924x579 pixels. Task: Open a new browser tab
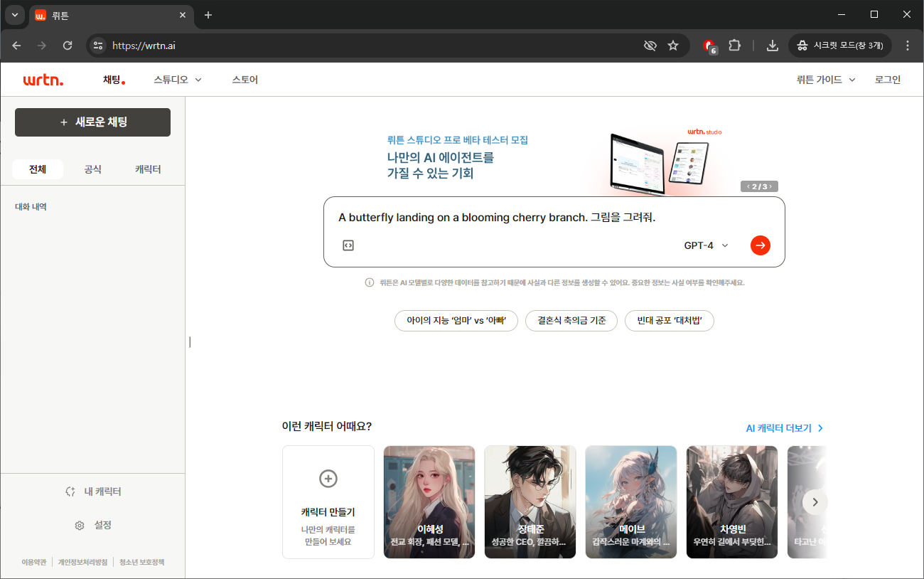coord(208,15)
